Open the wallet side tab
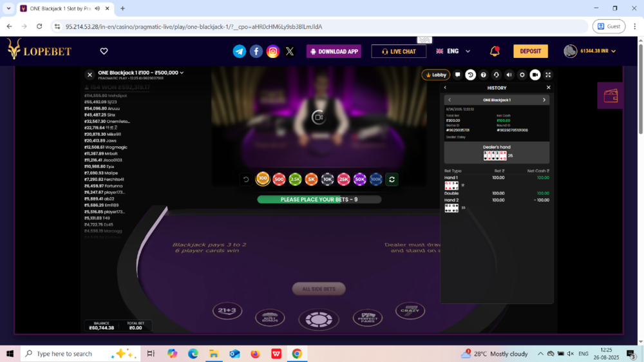The image size is (644, 362). 611,96
